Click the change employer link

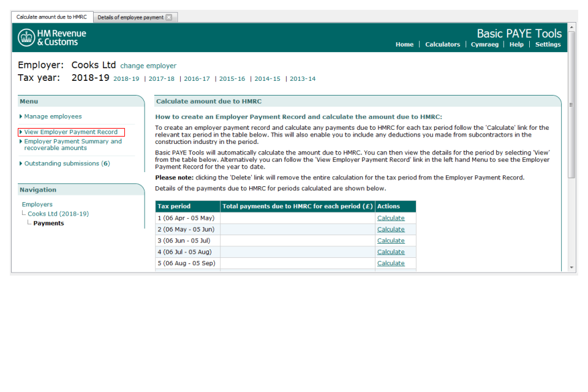pyautogui.click(x=148, y=66)
